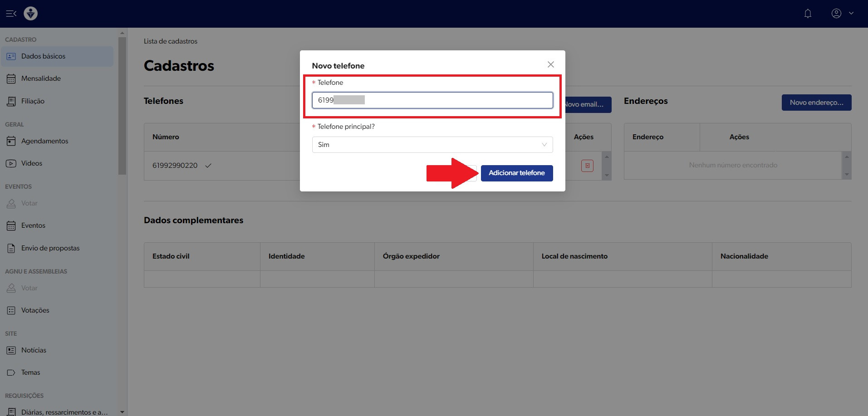This screenshot has height=416, width=868.
Task: Click the Novo endereço button
Action: coord(816,103)
